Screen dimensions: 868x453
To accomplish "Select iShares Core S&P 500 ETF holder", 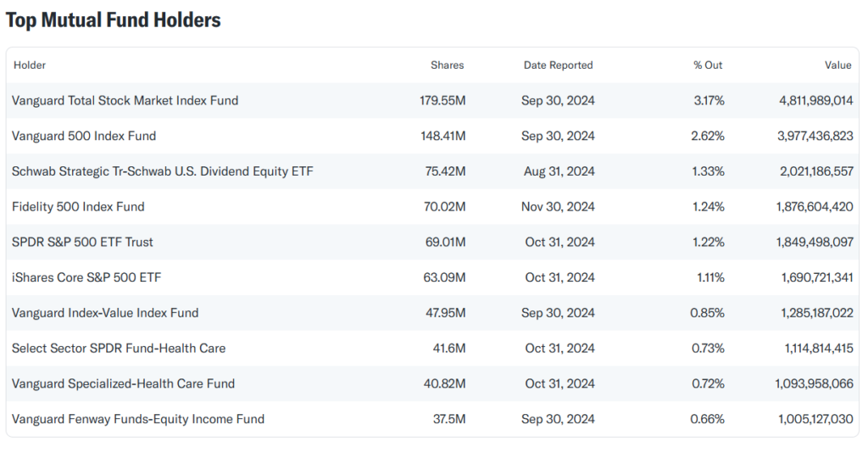I will (86, 277).
